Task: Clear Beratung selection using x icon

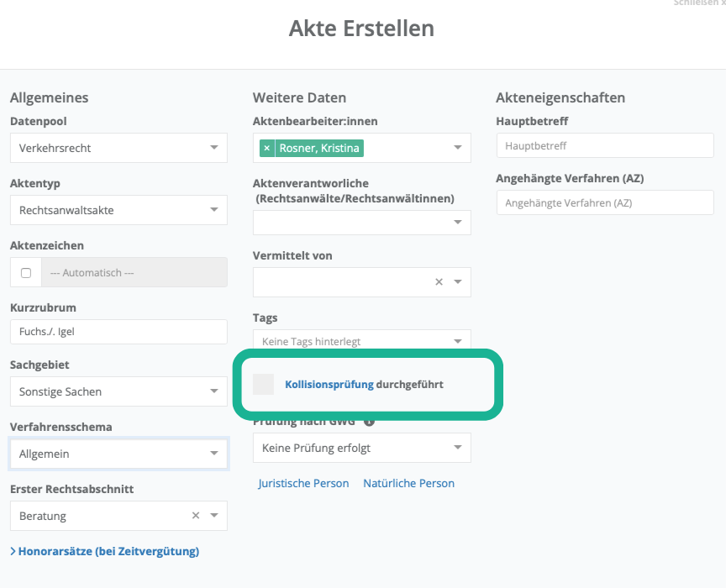Action: tap(196, 516)
